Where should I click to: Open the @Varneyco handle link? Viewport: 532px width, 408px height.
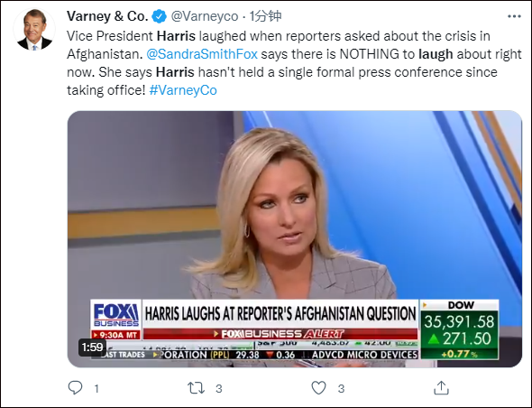coord(205,16)
